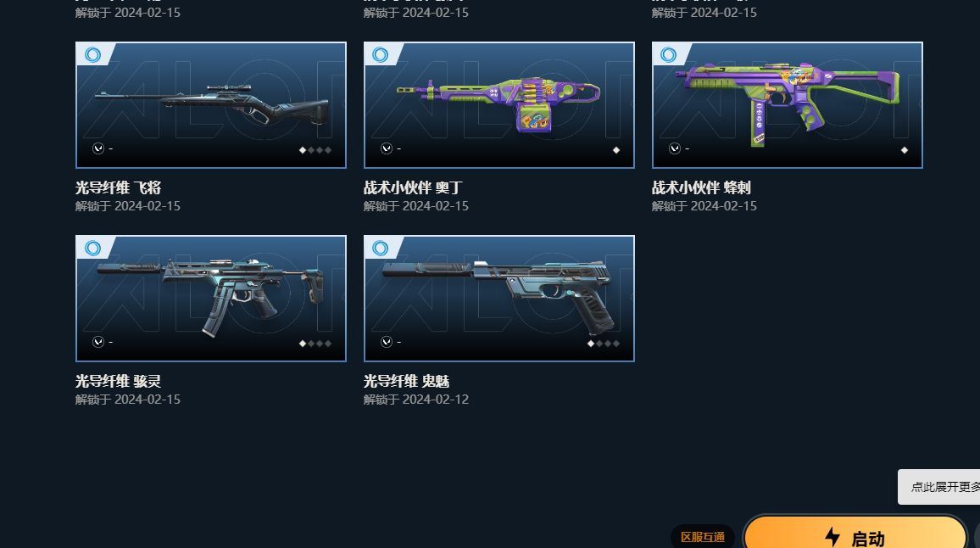
Task: Click the Valorant points icon on 飞将 card
Action: [98, 148]
